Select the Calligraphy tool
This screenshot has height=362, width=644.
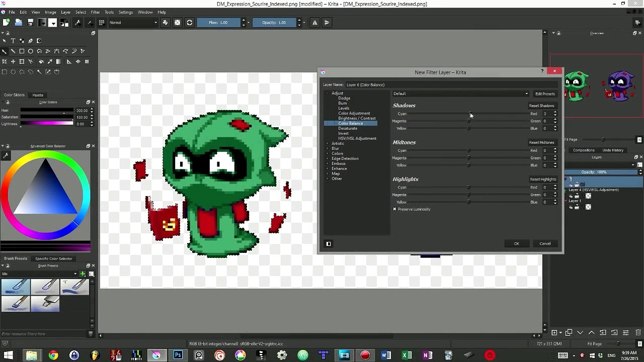click(x=31, y=41)
